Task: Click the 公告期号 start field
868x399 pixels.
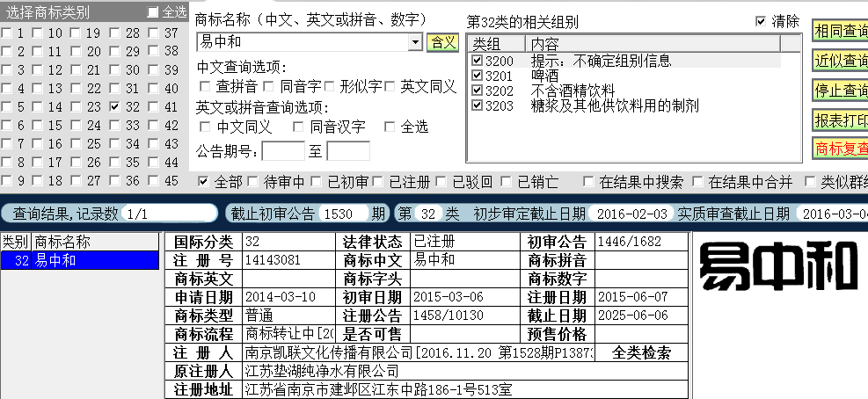Action: click(283, 151)
